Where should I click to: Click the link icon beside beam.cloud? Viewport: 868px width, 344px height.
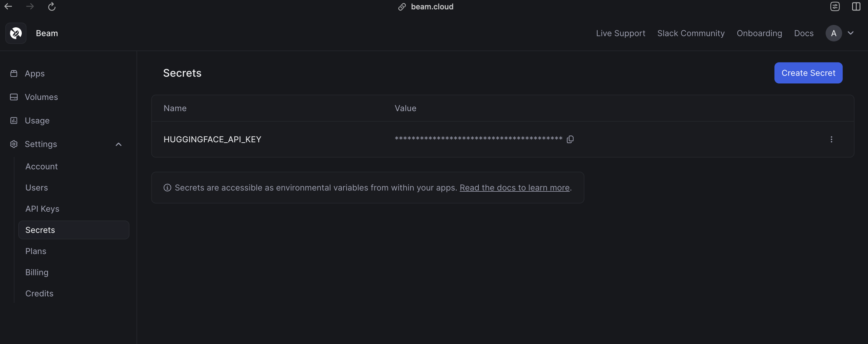click(x=401, y=7)
